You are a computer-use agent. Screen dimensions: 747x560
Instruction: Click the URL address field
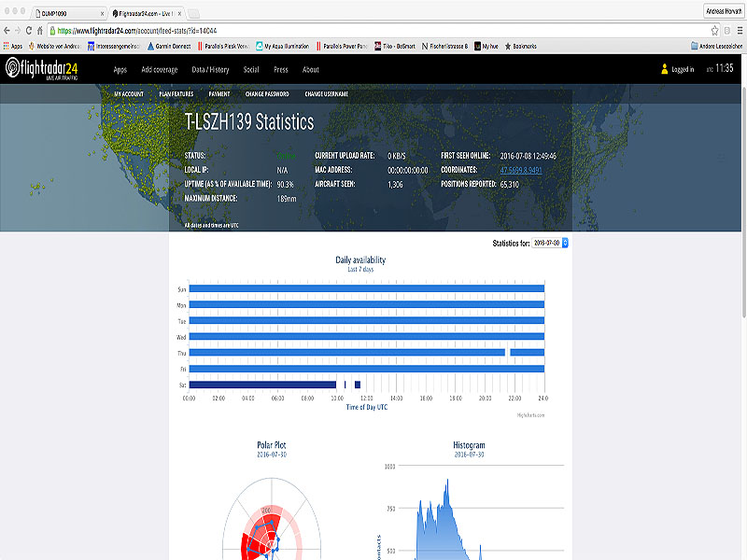click(x=379, y=31)
